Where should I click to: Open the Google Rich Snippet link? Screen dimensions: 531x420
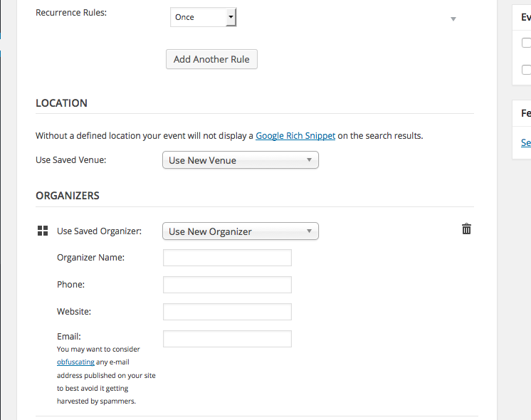pos(295,135)
